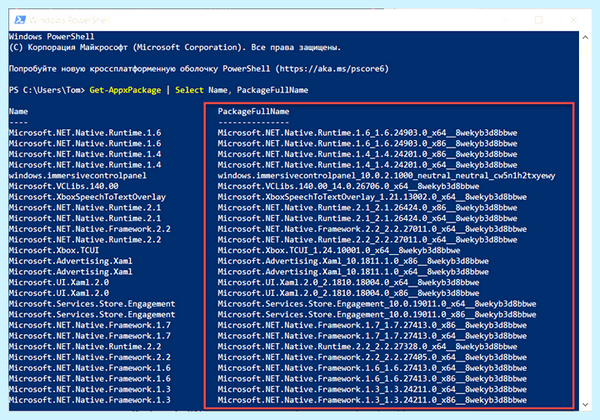Click full name Microsoft.VCLibs.140.00_14.0.26706.0_x64
The height and width of the screenshot is (420, 600).
click(x=348, y=186)
